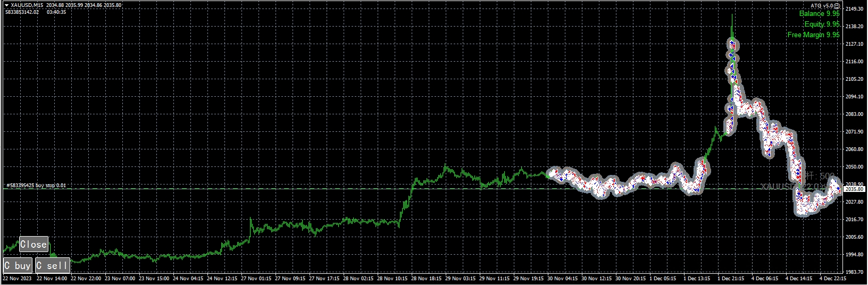The width and height of the screenshot is (868, 285).
Task: Click the 24 Nov 04:15 time axis label
Action: (187, 278)
